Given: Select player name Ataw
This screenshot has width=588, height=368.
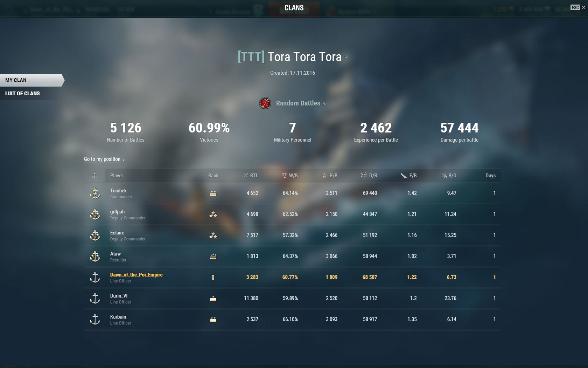Looking at the screenshot, I should pos(115,254).
